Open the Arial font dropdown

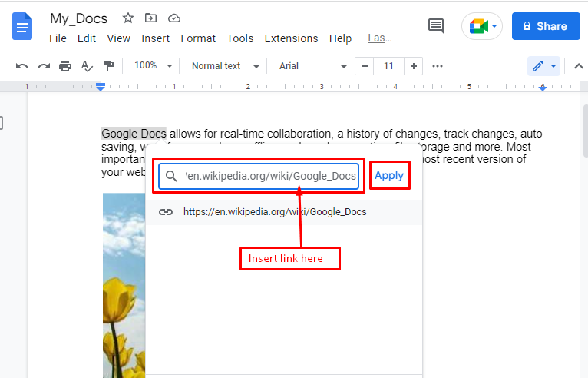pyautogui.click(x=312, y=66)
